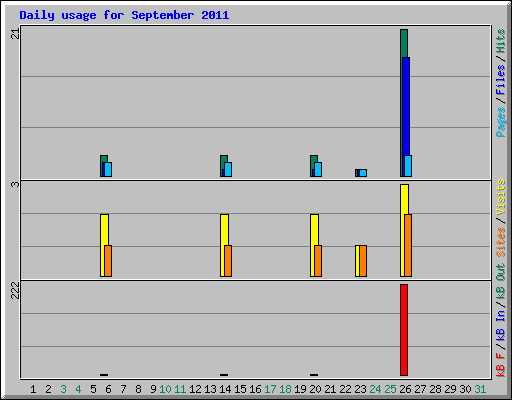The image size is (512, 400).
Task: Select the blue Files bar for day 26
Action: tap(406, 106)
